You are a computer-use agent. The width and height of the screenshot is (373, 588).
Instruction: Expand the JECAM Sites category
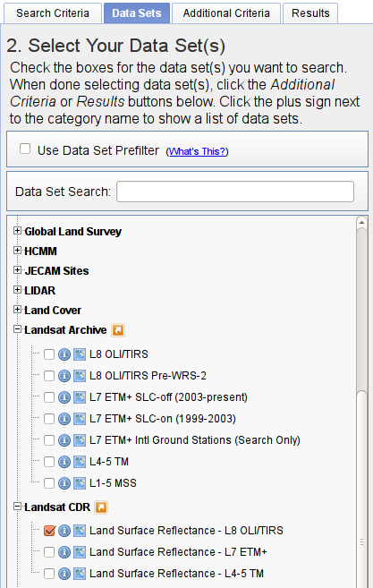pyautogui.click(x=17, y=270)
